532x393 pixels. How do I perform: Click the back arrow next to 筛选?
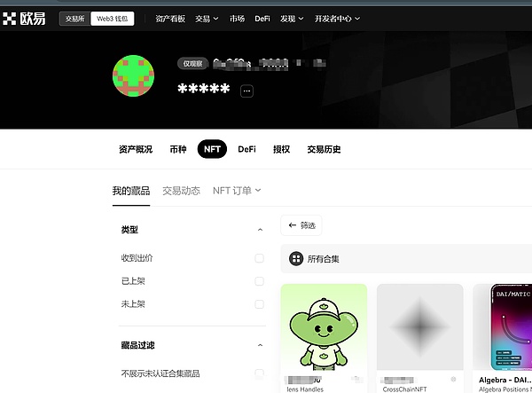(292, 225)
